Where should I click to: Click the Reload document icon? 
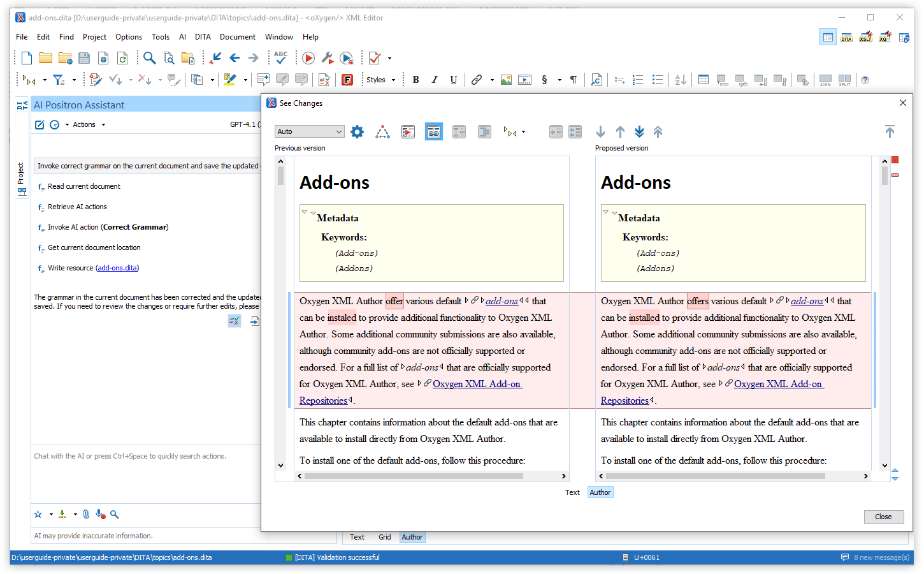(122, 58)
